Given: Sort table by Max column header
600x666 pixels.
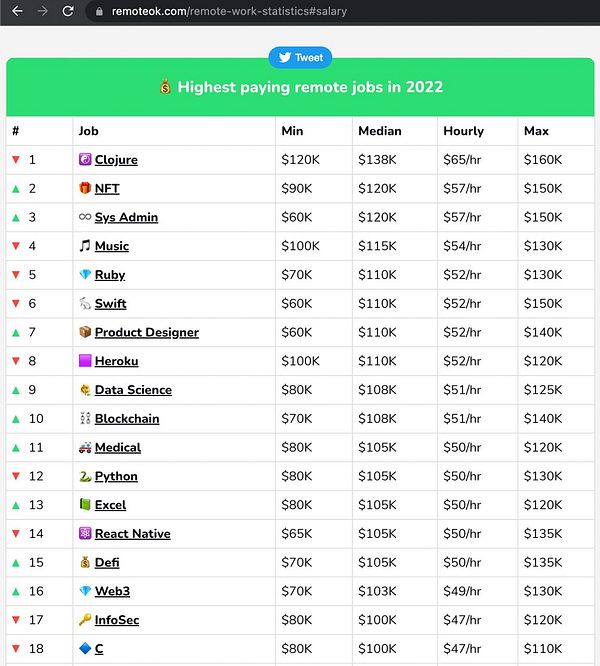Looking at the screenshot, I should point(536,131).
